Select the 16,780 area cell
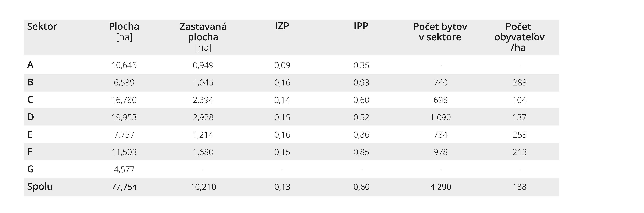644x213 pixels. point(124,100)
